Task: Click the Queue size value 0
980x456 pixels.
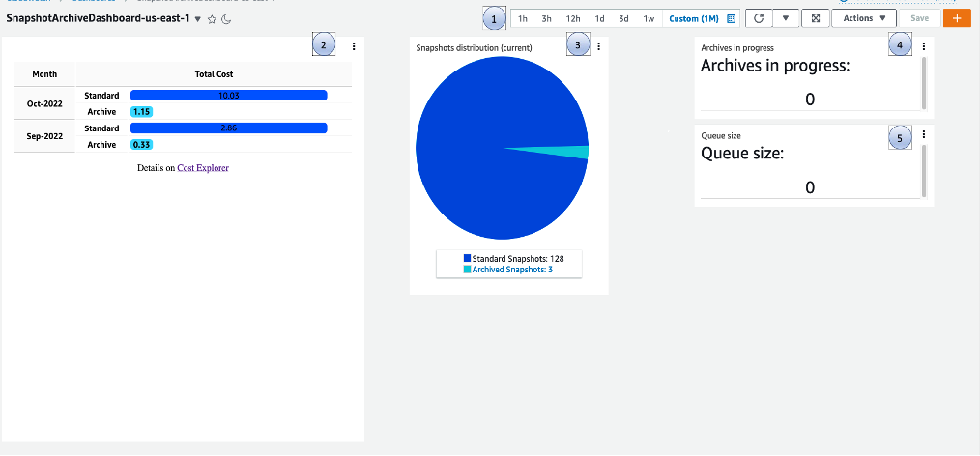Action: [x=810, y=187]
